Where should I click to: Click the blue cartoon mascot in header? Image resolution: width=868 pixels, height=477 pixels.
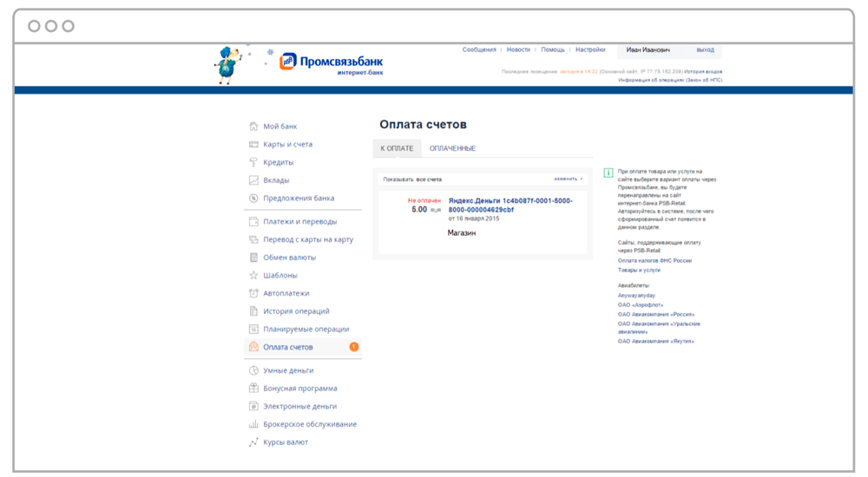tap(228, 65)
